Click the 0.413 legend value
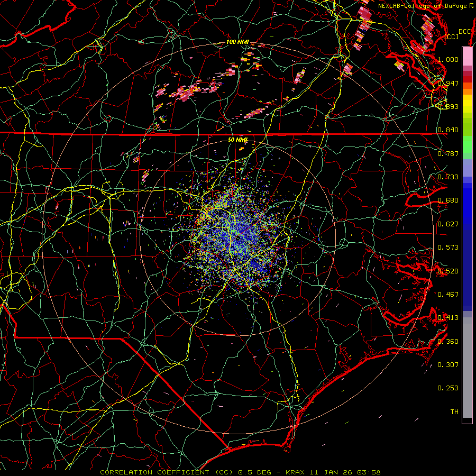The height and width of the screenshot is (476, 476). (448, 318)
